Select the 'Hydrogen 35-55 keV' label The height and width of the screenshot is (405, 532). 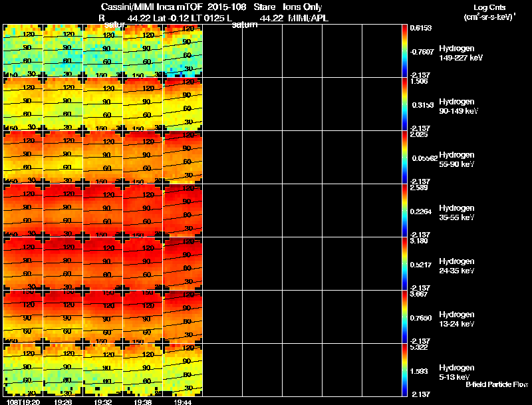click(457, 213)
